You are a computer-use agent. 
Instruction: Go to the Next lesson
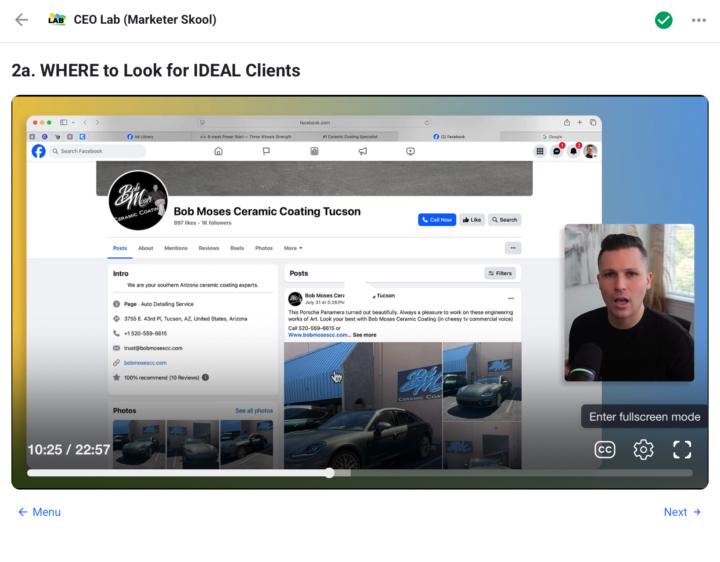pos(682,512)
